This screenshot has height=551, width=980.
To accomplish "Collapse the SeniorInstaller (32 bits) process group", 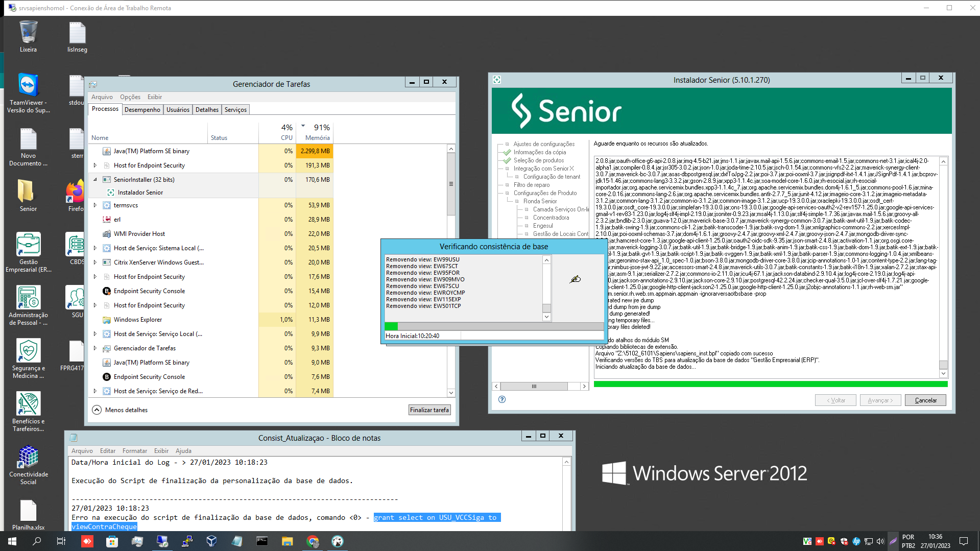I will pos(95,180).
